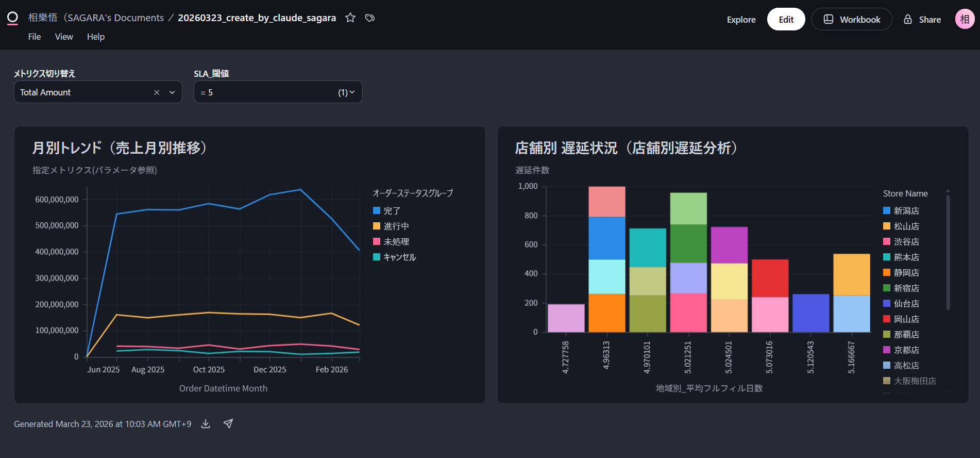The image size is (980, 458).
Task: Toggle the キャンセル legend series
Action: pos(399,257)
